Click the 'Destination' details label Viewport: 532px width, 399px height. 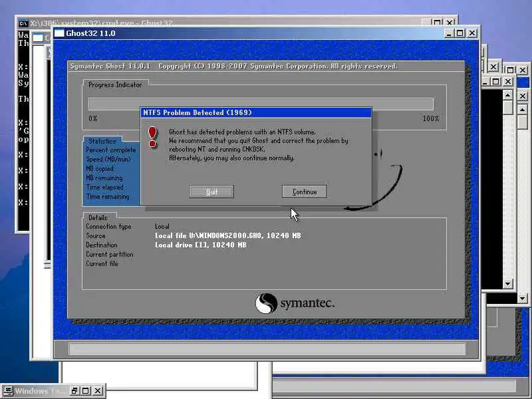pyautogui.click(x=102, y=245)
